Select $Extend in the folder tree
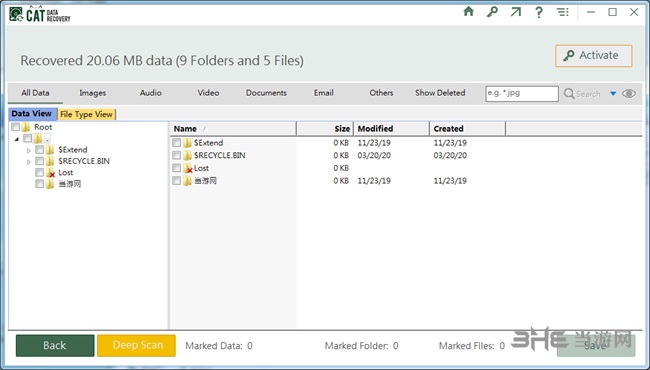The width and height of the screenshot is (650, 370). click(x=73, y=150)
